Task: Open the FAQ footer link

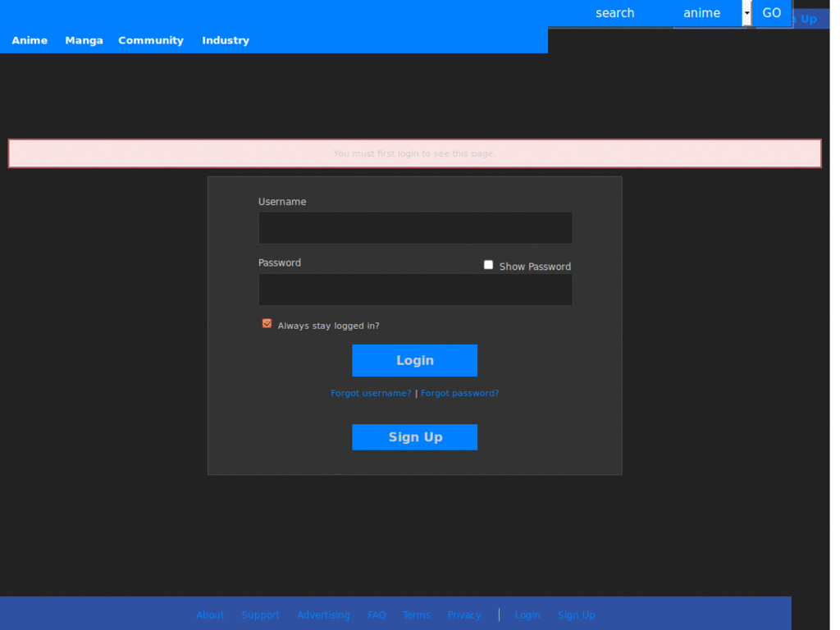Action: [377, 614]
